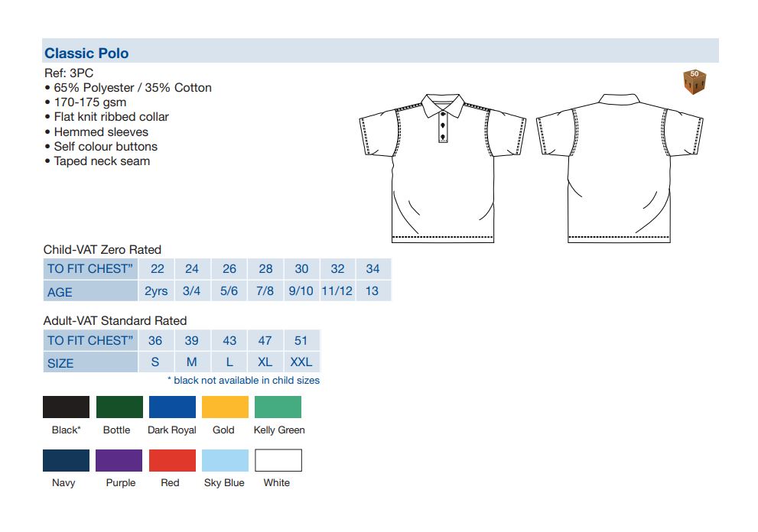Click the XXL size cell

[x=301, y=362]
